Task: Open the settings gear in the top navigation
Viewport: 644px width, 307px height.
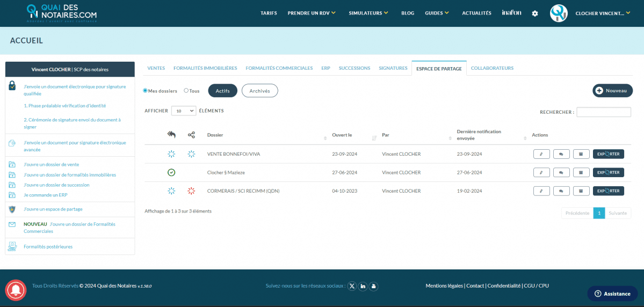Action: [x=534, y=13]
